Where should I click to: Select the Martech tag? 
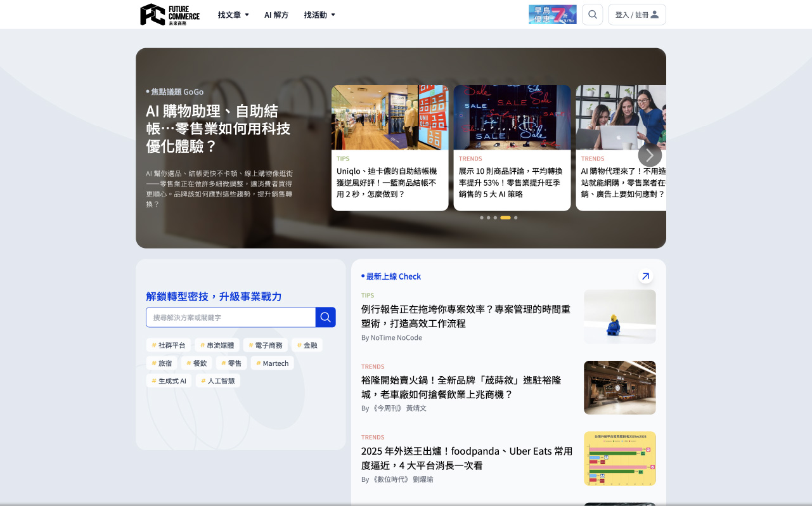click(273, 363)
